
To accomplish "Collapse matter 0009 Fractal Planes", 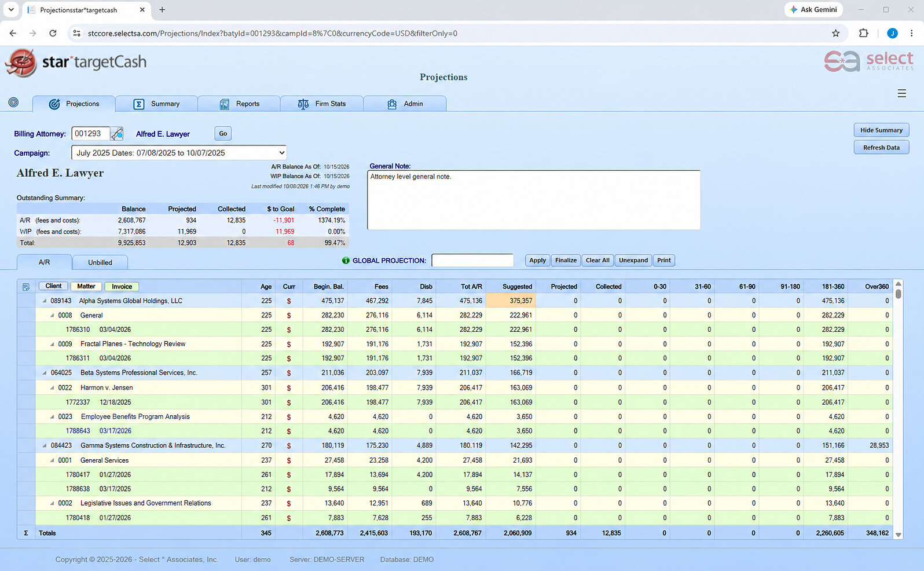I will [52, 344].
